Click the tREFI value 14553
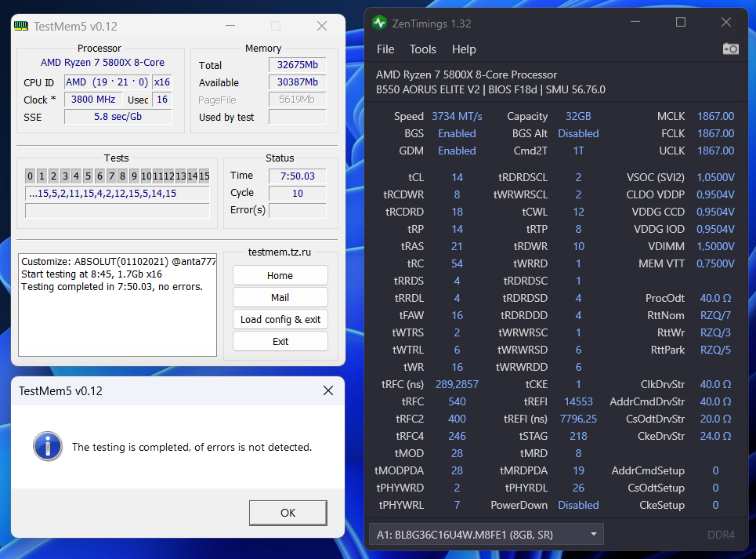 (578, 401)
